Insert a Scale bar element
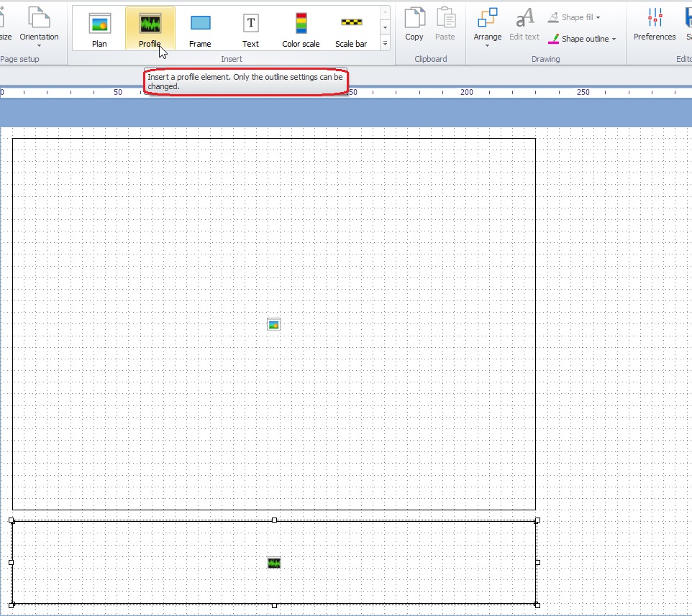 pos(350,27)
